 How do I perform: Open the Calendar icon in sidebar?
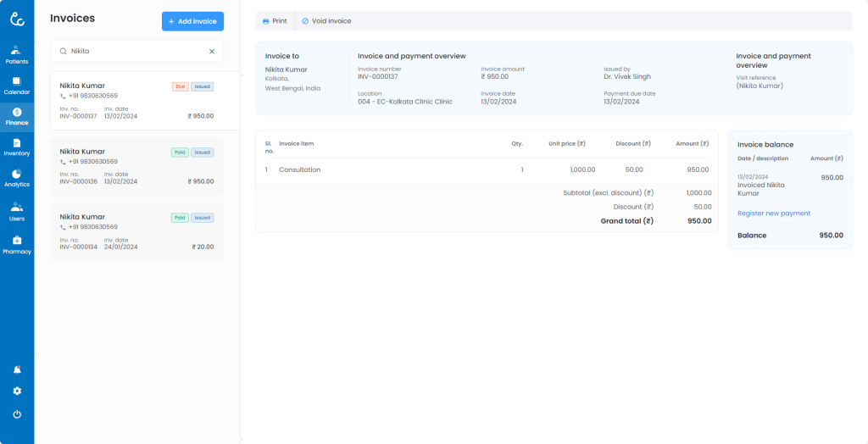click(17, 85)
